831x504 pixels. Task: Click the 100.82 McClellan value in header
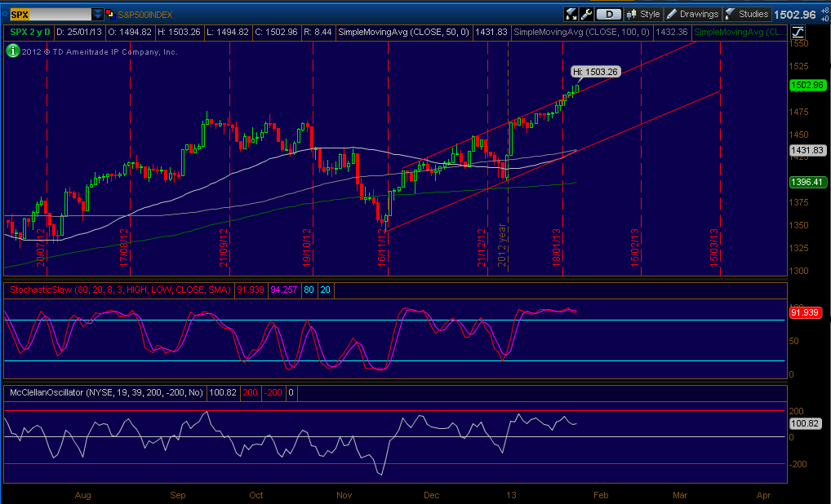pyautogui.click(x=223, y=393)
